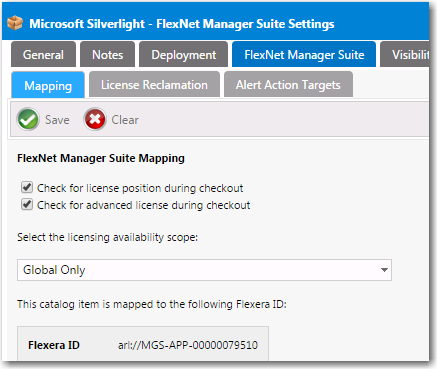
Task: Click the red X Clear icon
Action: tap(95, 119)
